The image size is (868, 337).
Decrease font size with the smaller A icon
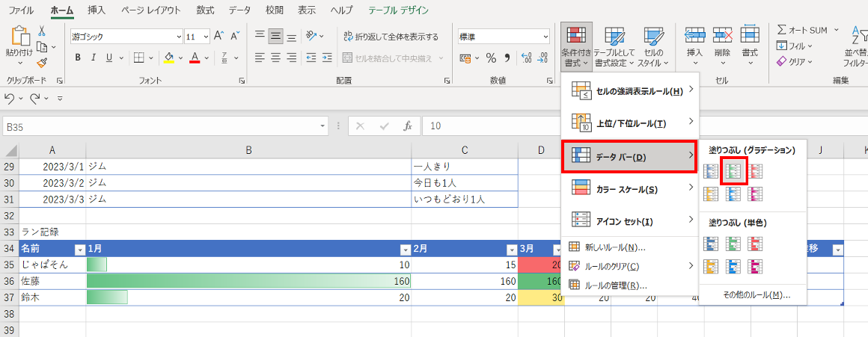[235, 37]
